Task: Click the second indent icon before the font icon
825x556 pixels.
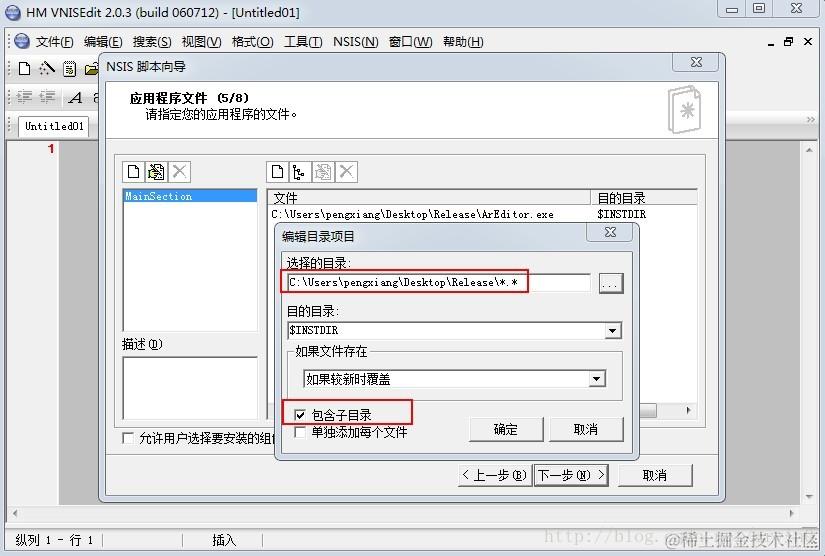Action: [47, 97]
